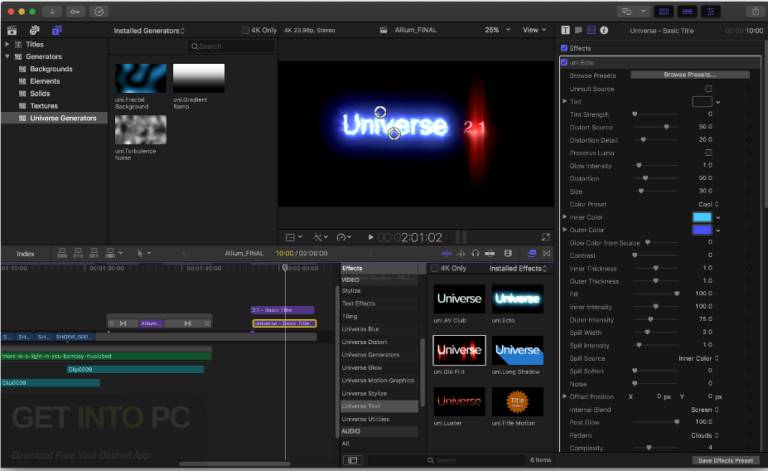Screen dimensions: 768x471
Task: Select the uni.Title Motion effect thumbnail
Action: (517, 401)
